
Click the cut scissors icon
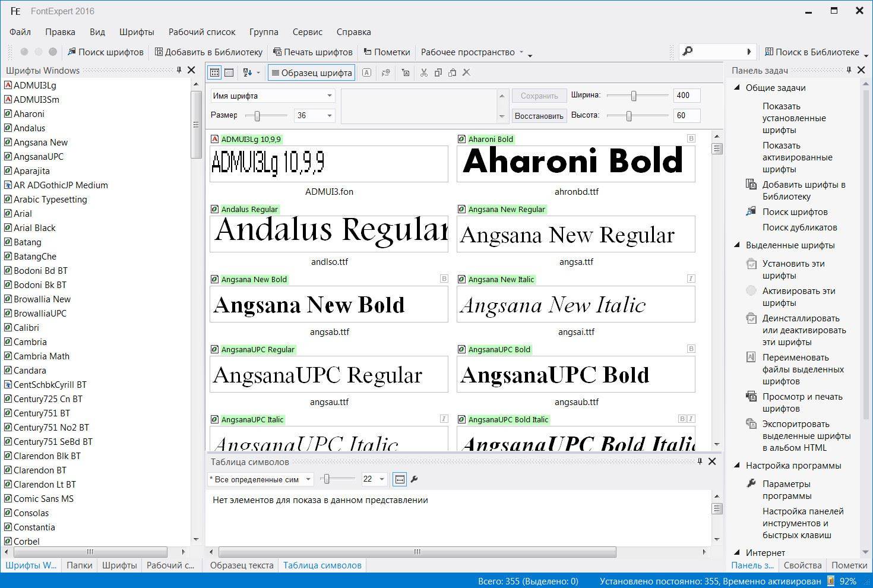point(423,72)
